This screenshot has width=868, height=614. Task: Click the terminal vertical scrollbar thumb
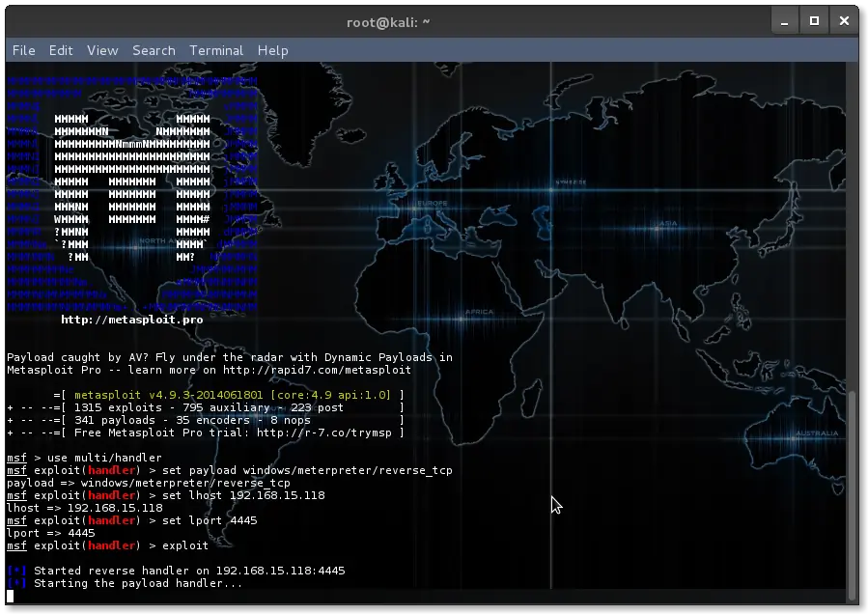tap(852, 496)
